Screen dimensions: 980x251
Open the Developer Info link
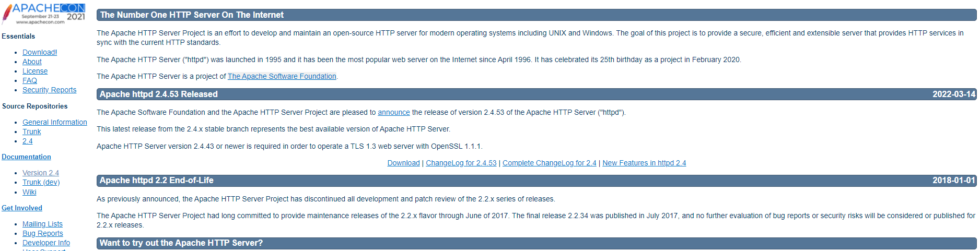click(x=46, y=243)
